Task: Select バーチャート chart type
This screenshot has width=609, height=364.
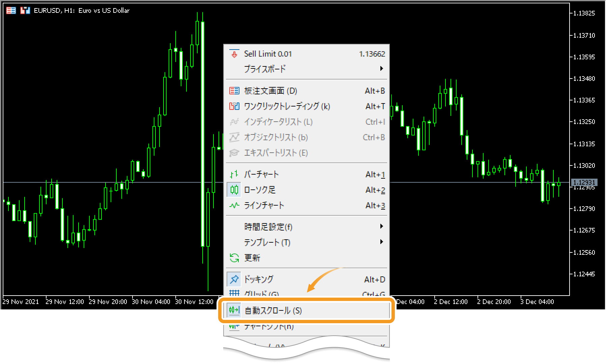Action: click(307, 174)
